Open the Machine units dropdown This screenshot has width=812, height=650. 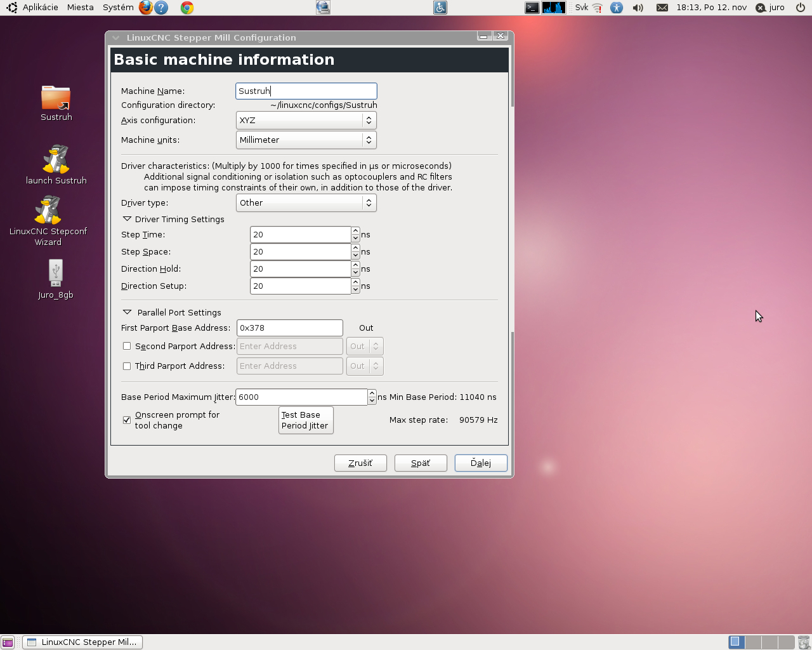306,140
